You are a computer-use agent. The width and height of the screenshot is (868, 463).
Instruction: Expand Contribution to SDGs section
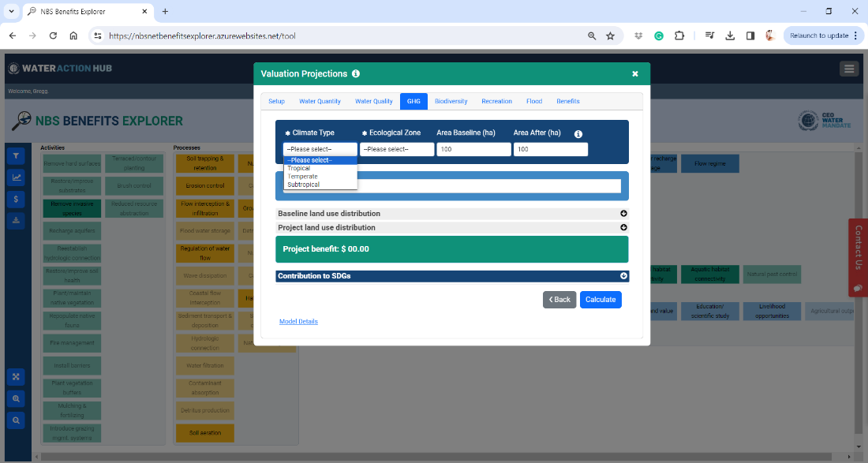(623, 276)
